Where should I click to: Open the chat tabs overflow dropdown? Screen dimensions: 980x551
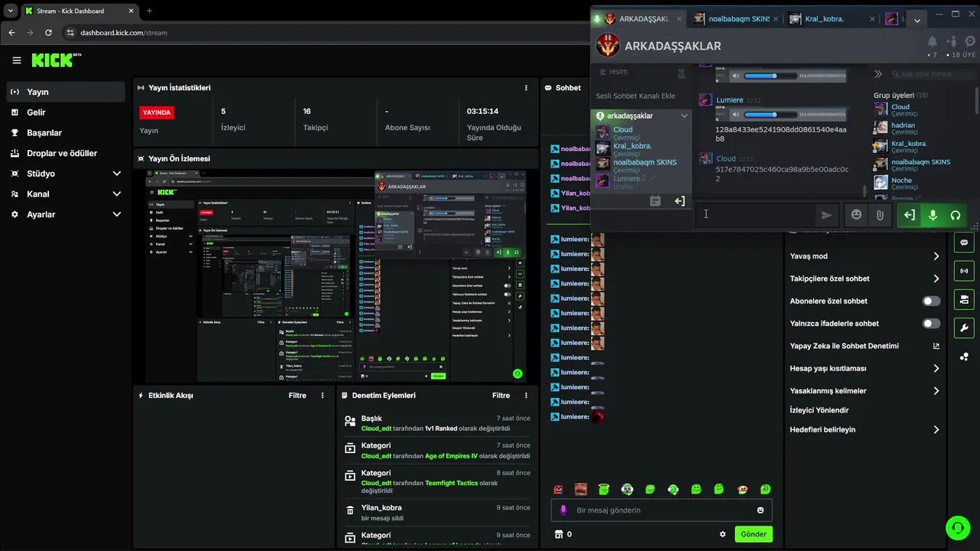click(917, 21)
